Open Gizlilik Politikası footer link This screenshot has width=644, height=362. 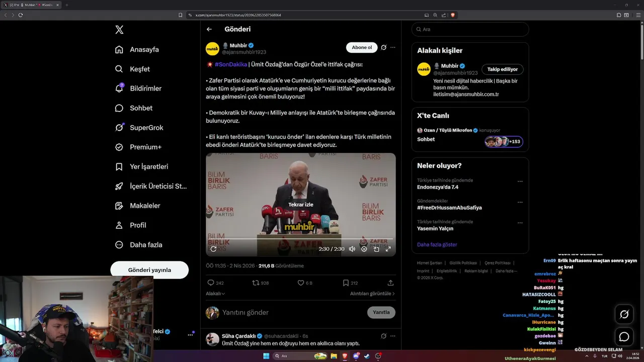(463, 263)
